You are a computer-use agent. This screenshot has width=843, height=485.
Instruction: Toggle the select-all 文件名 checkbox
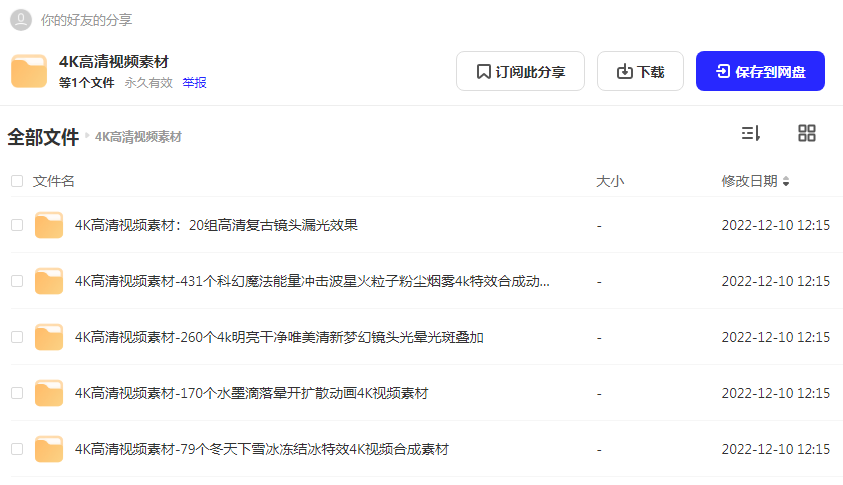tap(17, 181)
